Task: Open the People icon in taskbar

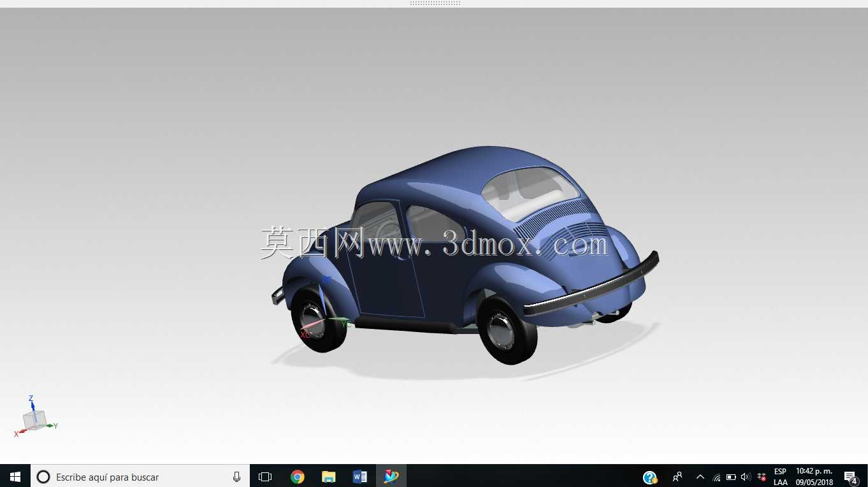Action: click(x=677, y=476)
